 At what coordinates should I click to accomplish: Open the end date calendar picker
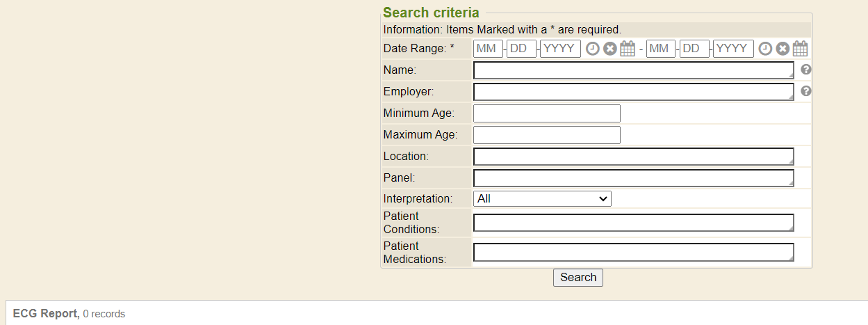click(801, 49)
